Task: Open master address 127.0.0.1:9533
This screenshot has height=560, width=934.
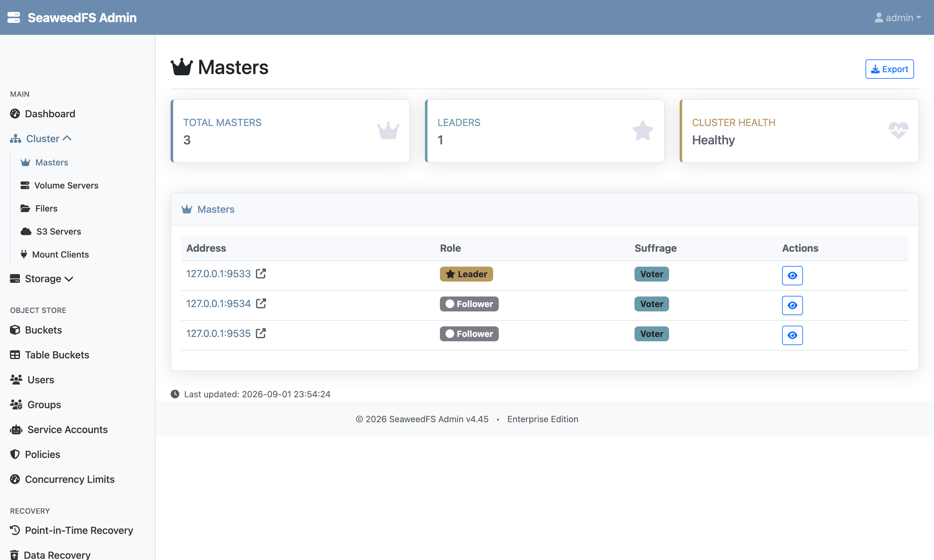Action: [x=218, y=273]
